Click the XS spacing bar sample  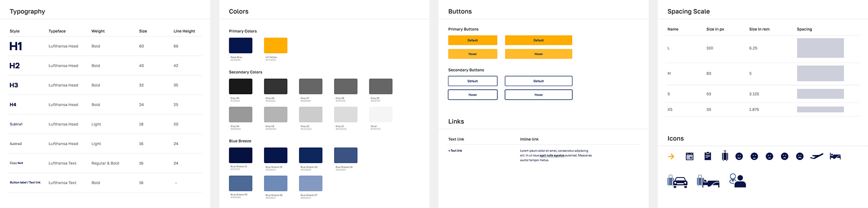pyautogui.click(x=820, y=109)
